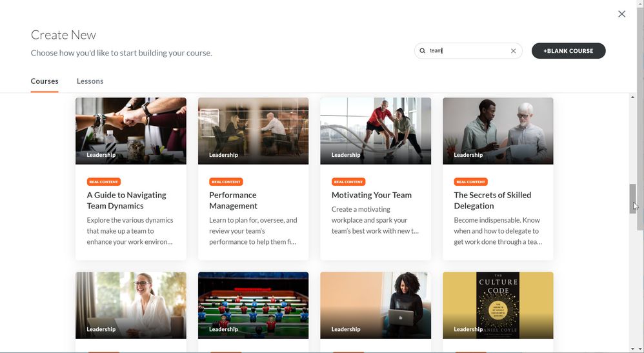
Task: Click the battle ropes workout thumbnail
Action: tap(376, 130)
